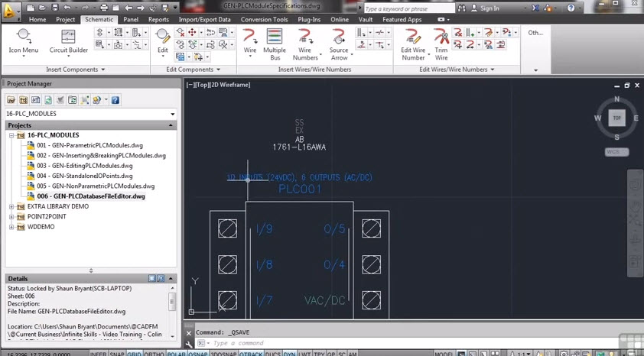
Task: Switch to the Panel ribbon tab
Action: coord(131,19)
